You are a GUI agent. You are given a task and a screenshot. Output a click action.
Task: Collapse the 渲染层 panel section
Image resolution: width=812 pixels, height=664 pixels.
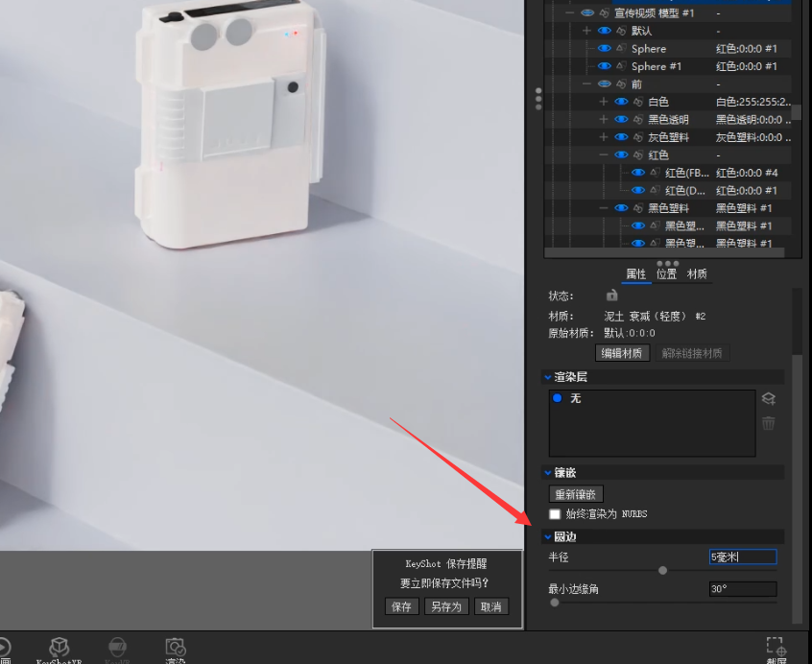(x=547, y=376)
